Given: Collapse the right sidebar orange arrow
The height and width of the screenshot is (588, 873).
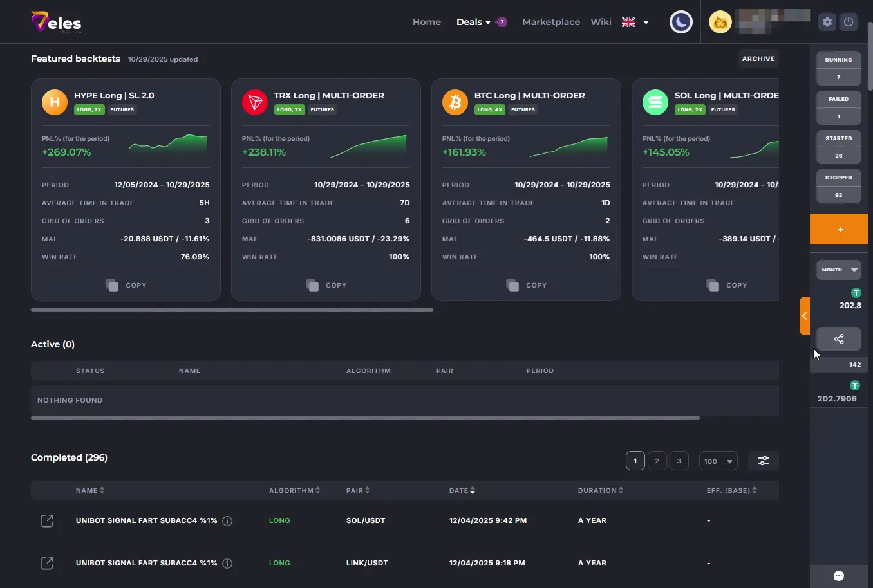Looking at the screenshot, I should coord(804,316).
